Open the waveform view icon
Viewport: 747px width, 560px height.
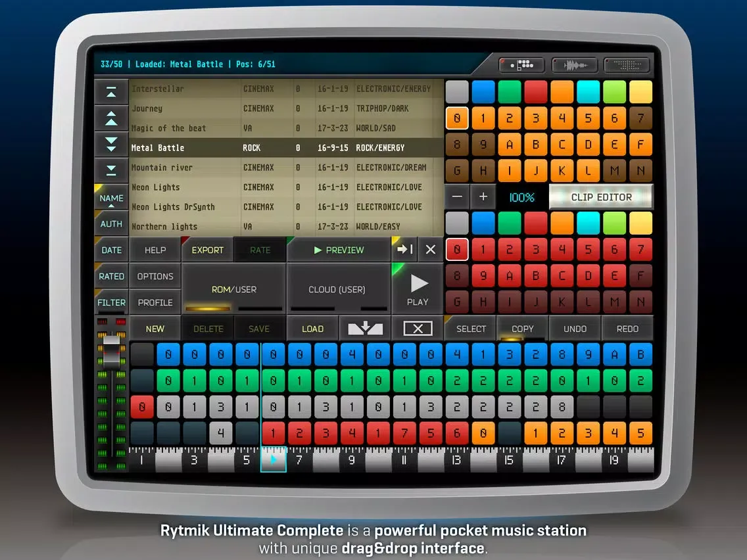click(x=575, y=65)
